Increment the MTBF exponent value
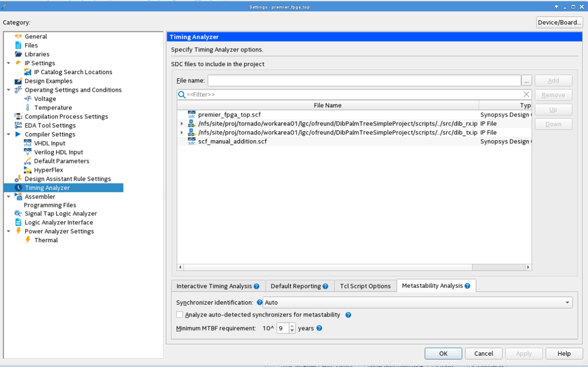The width and height of the screenshot is (588, 367). tap(292, 325)
